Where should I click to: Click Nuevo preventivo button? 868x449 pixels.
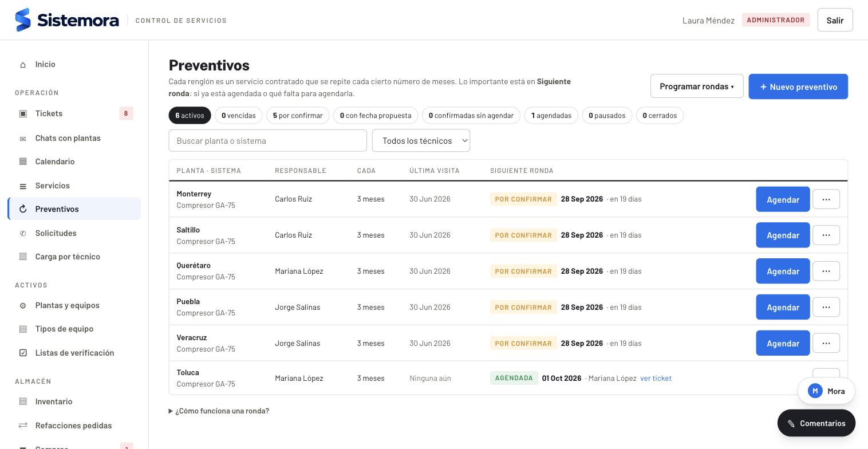coord(798,86)
